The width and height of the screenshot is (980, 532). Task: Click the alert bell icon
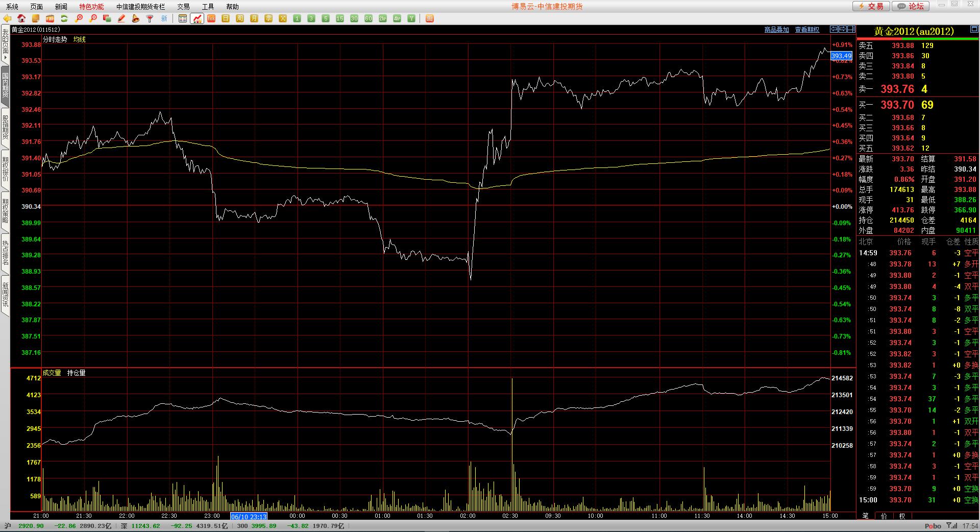(136, 18)
